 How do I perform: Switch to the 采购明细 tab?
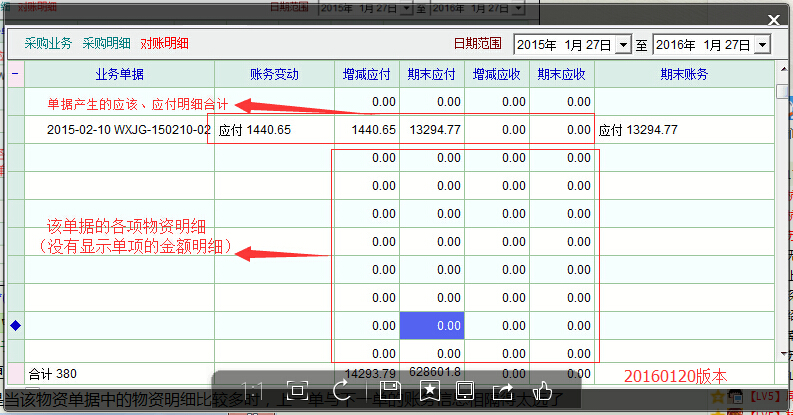tap(106, 44)
